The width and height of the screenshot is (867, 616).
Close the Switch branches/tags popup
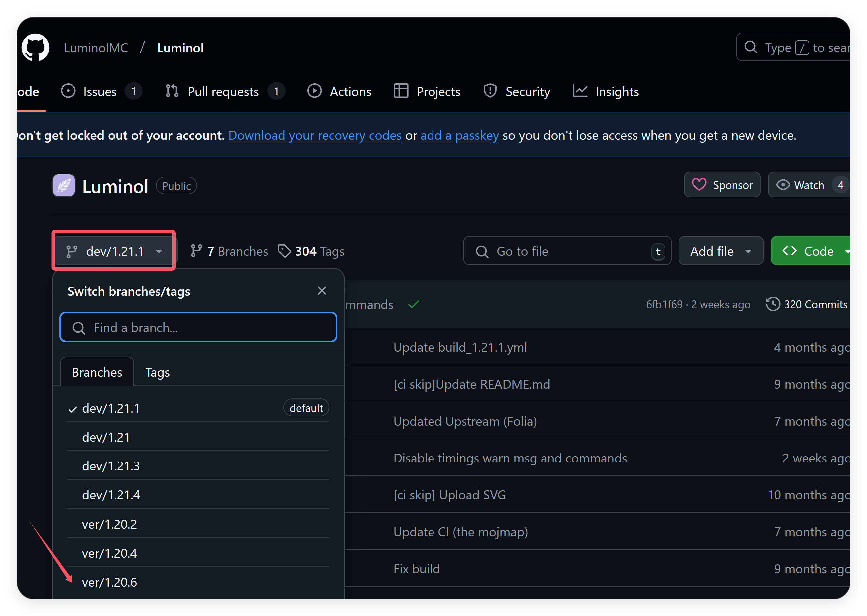click(x=322, y=291)
